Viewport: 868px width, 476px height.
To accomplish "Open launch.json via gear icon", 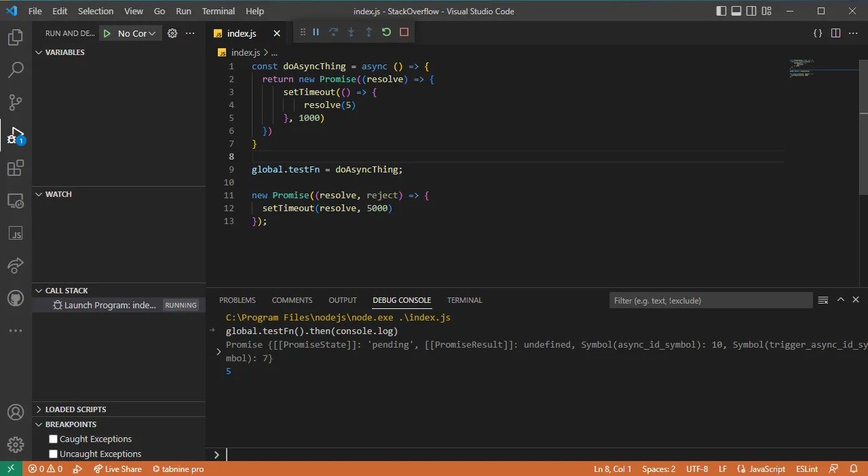I will point(172,33).
